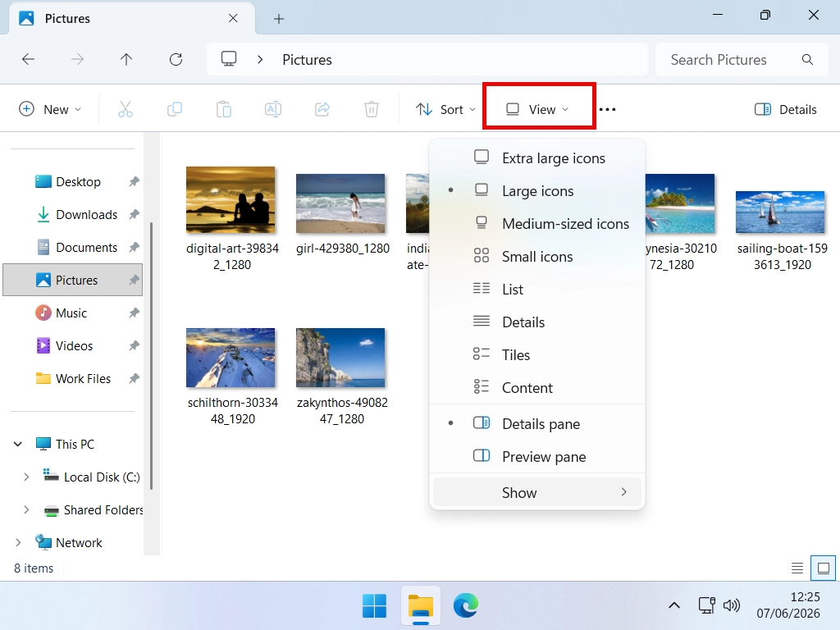Show hidden system tray icons
Image resolution: width=840 pixels, height=630 pixels.
tap(674, 606)
